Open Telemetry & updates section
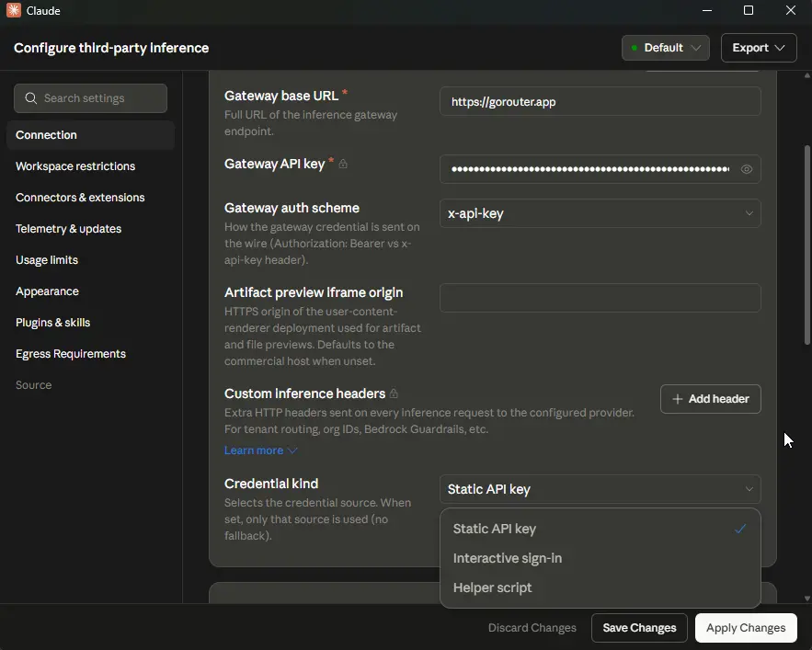The image size is (812, 650). [90, 229]
